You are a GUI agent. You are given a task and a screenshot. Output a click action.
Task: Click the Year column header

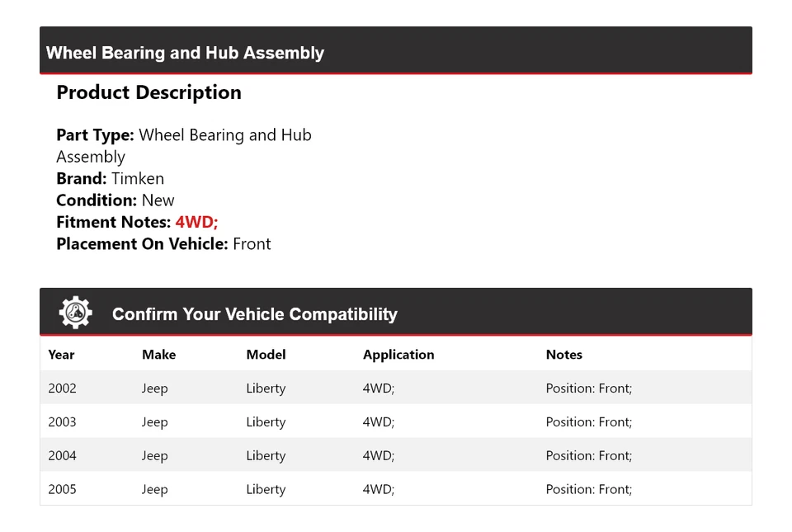[61, 355]
